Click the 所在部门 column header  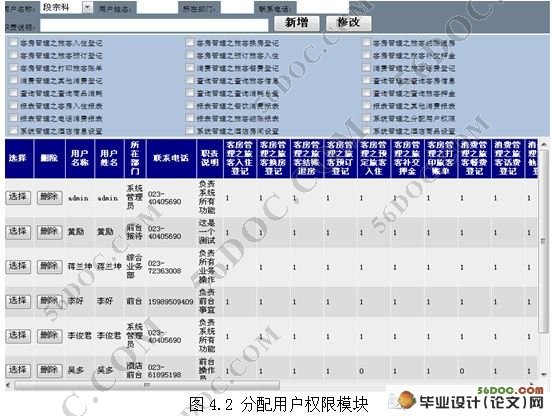tap(135, 158)
